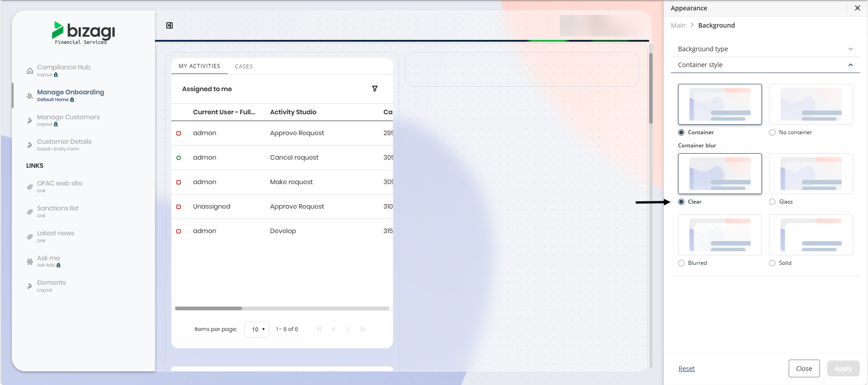Viewport: 868px width, 385px height.
Task: Go to the previous page of results
Action: tap(334, 329)
